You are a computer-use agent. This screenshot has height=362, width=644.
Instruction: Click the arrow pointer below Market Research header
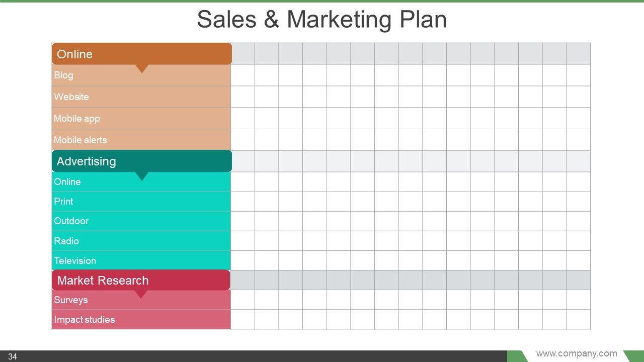(141, 294)
